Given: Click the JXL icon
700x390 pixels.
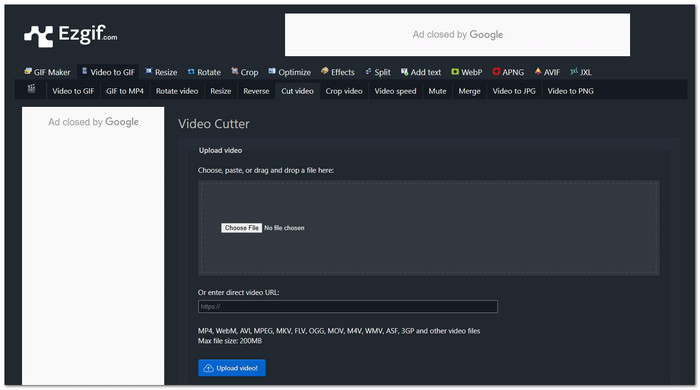Looking at the screenshot, I should tap(574, 71).
